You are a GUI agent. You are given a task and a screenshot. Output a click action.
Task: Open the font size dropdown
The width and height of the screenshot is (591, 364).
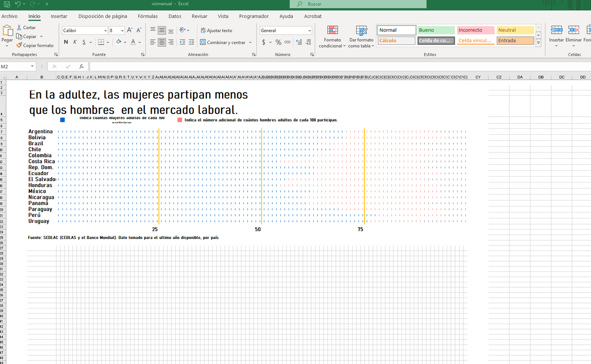(122, 30)
